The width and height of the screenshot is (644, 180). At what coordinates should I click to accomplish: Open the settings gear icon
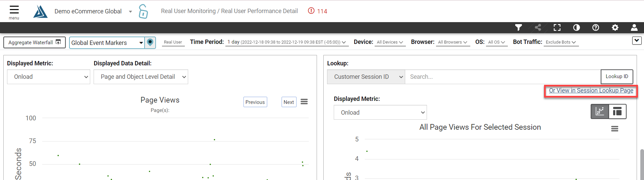[x=615, y=27]
